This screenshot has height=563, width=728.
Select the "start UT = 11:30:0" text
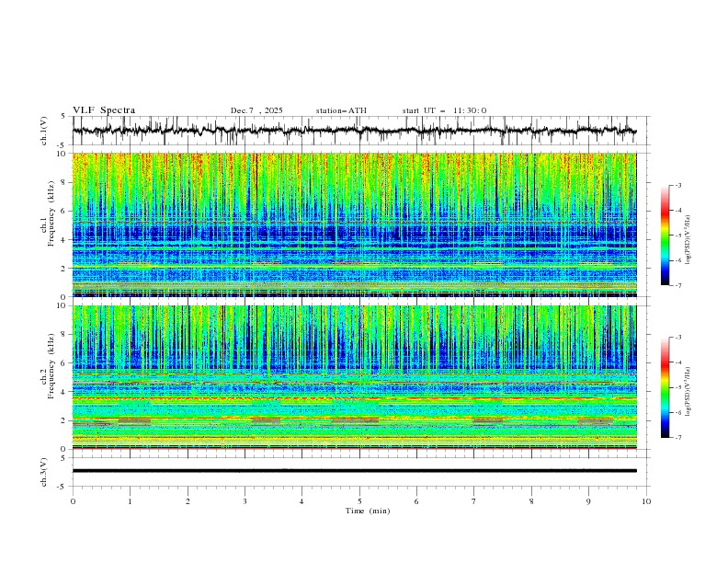tap(444, 110)
